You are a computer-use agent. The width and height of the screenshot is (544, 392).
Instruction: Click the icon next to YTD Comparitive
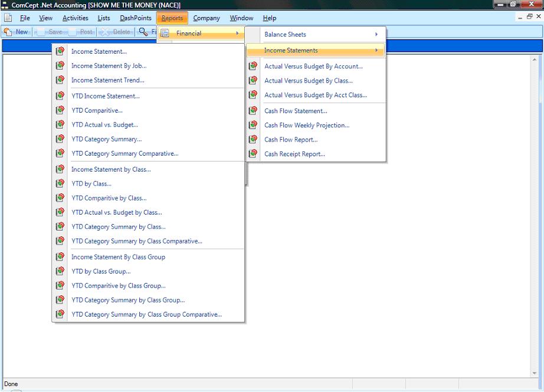click(x=60, y=110)
